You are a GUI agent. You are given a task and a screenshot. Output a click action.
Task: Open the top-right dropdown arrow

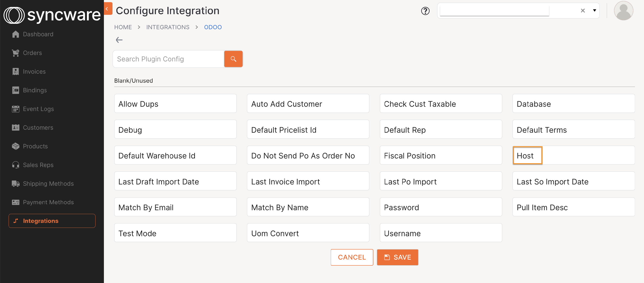(594, 11)
